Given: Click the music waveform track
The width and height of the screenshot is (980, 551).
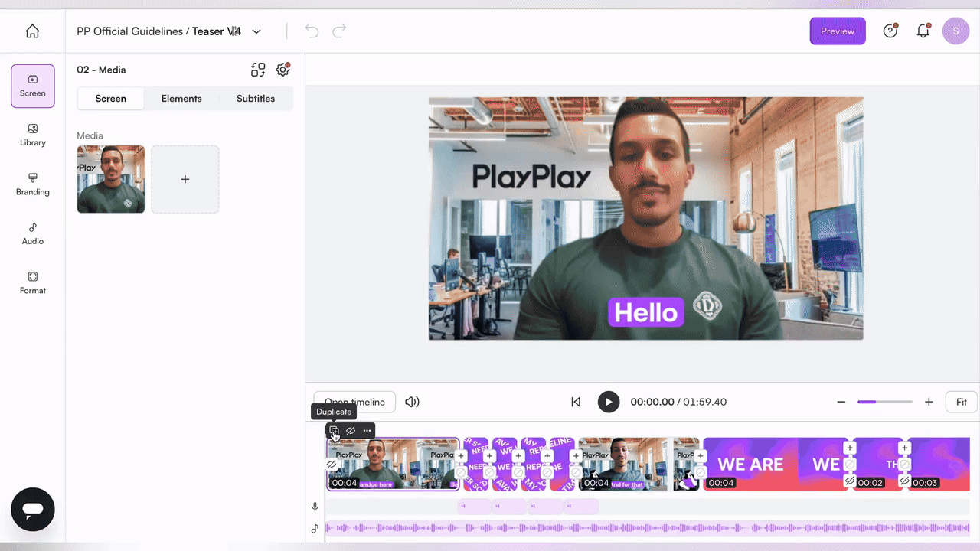Looking at the screenshot, I should (x=648, y=528).
